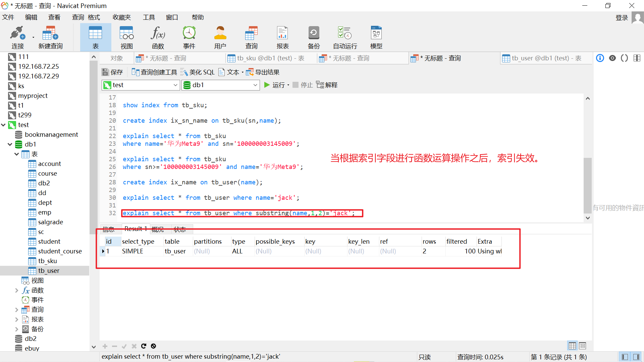The height and width of the screenshot is (362, 644).
Task: Click the 美化 SQL button
Action: [x=198, y=72]
